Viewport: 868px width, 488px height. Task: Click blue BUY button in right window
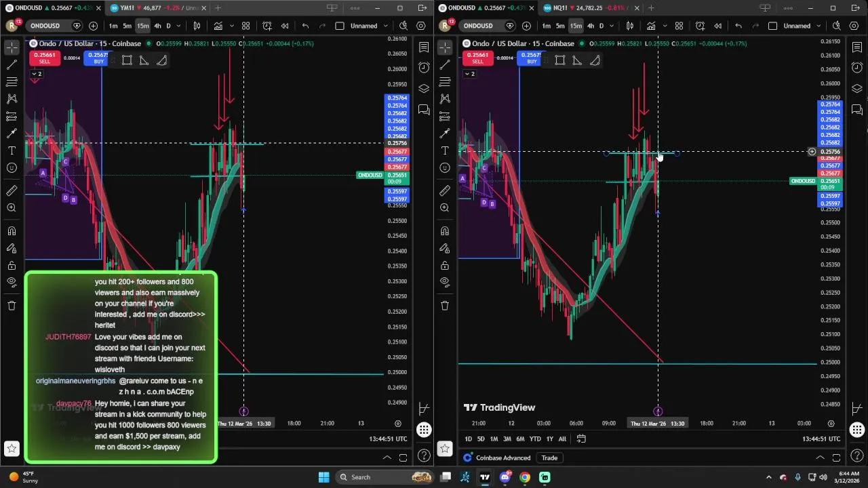pos(532,58)
